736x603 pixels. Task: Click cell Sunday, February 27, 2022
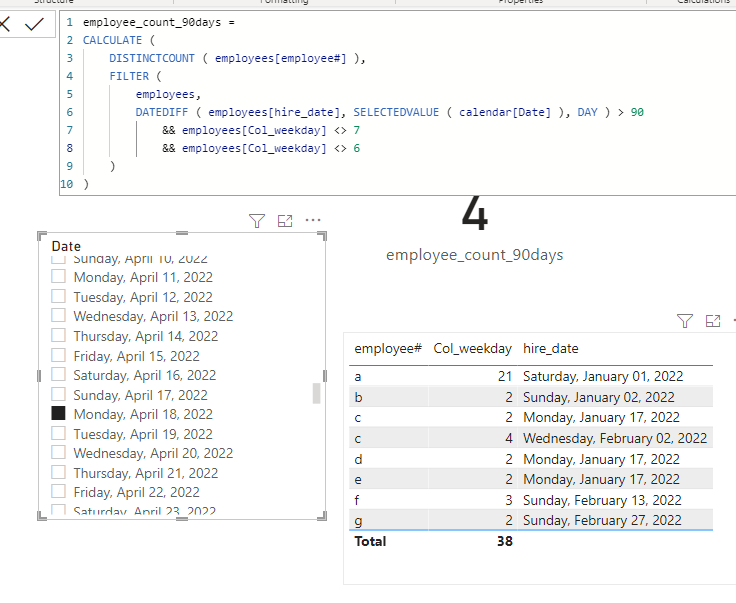[x=602, y=520]
